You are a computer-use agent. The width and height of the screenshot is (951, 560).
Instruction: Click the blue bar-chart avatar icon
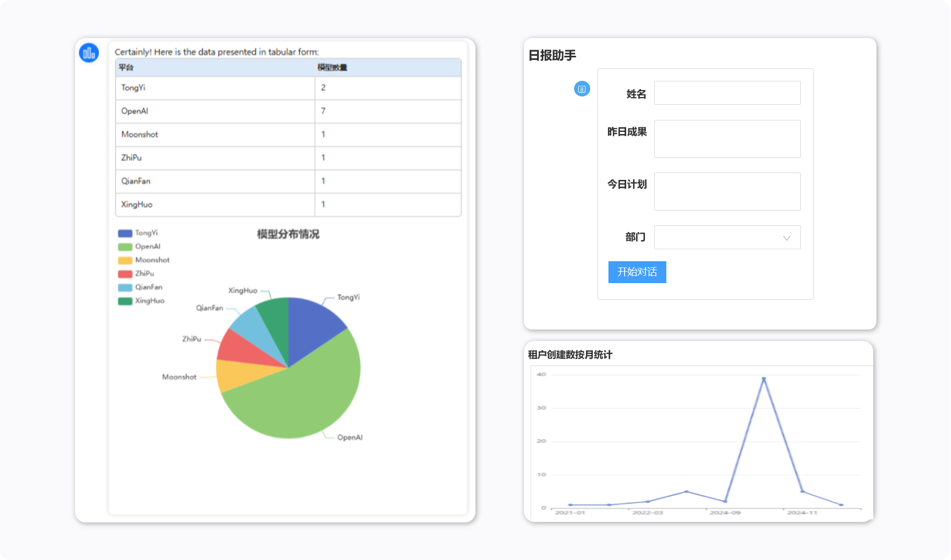click(x=89, y=53)
